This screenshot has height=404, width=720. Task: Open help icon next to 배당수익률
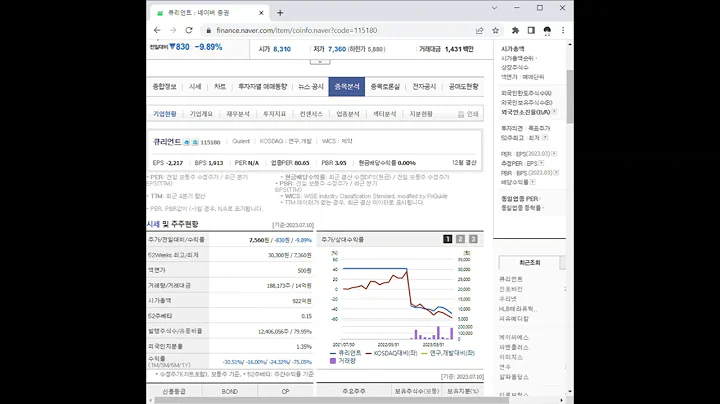tap(532, 182)
